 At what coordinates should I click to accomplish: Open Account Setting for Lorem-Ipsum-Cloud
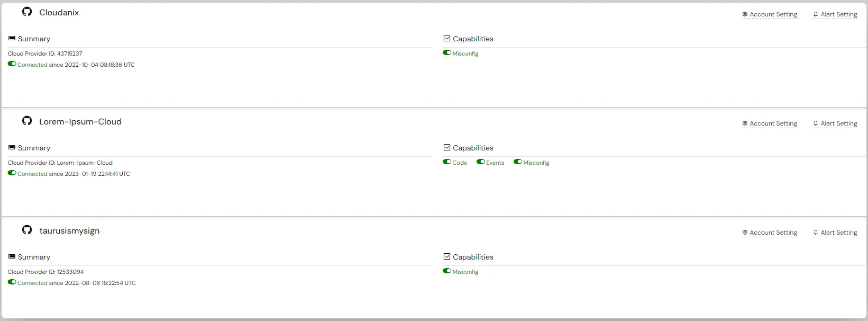pyautogui.click(x=770, y=123)
